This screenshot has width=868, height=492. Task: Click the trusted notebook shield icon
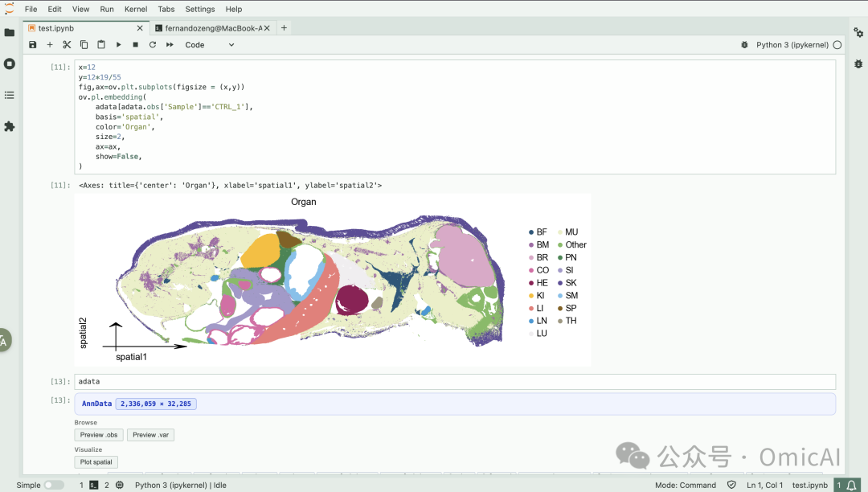(731, 486)
